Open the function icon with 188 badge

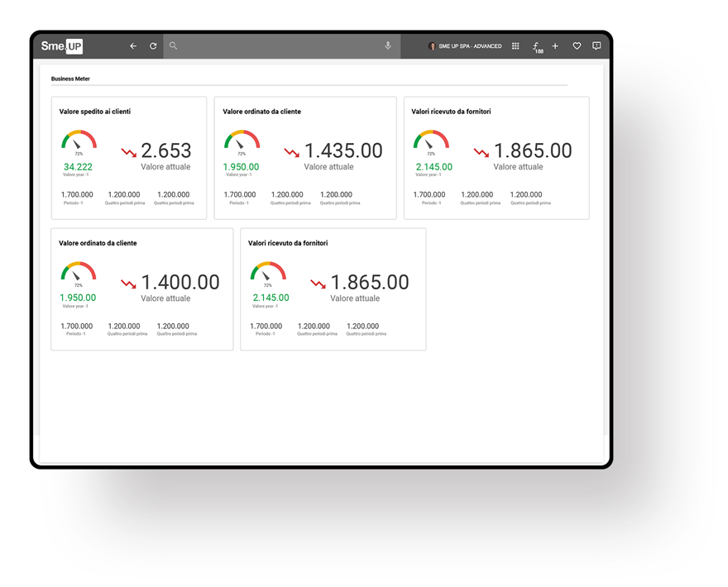pyautogui.click(x=536, y=47)
